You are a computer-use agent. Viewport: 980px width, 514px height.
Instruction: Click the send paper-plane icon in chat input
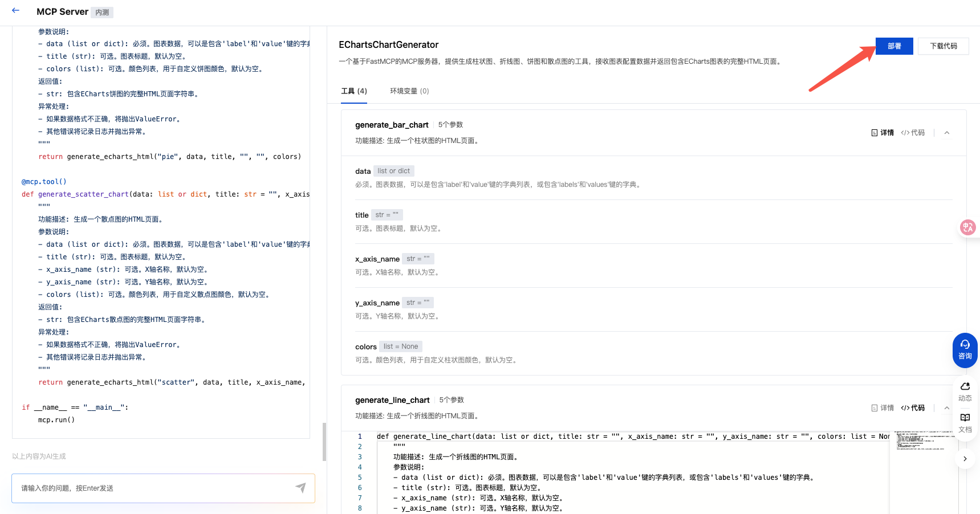coord(300,488)
